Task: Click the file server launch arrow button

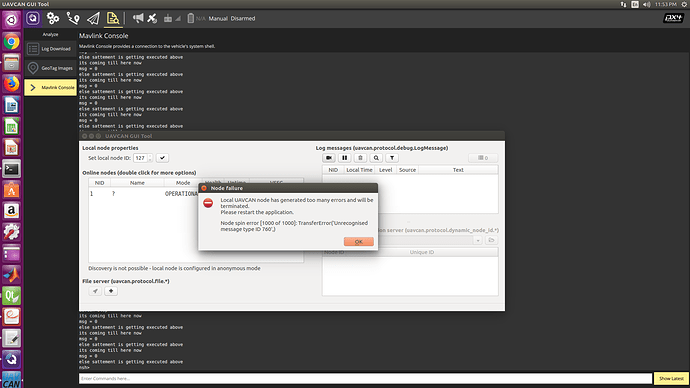Action: pyautogui.click(x=95, y=291)
